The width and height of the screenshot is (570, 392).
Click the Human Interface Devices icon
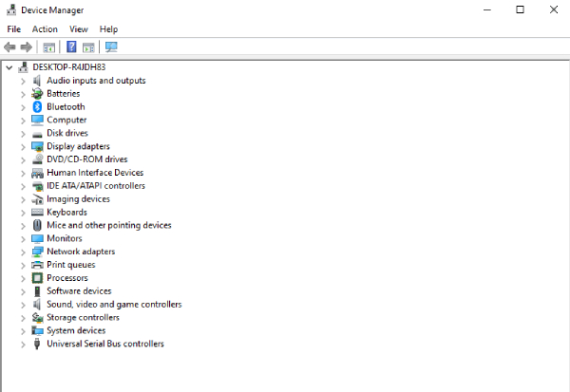click(37, 173)
